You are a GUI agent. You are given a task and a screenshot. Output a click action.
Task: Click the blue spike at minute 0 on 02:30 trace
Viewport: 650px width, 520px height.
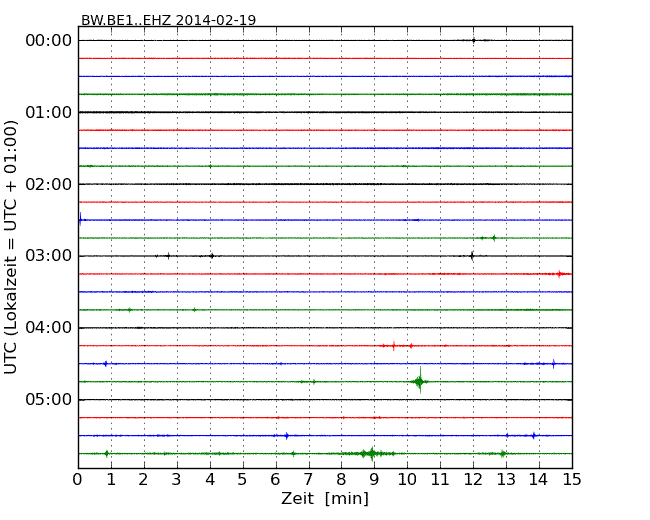click(x=80, y=219)
